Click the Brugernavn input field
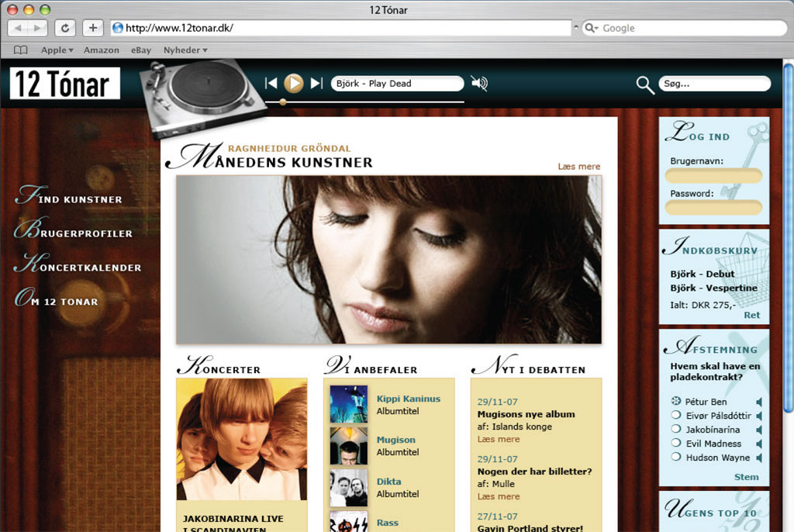Image resolution: width=794 pixels, height=532 pixels. pos(713,176)
